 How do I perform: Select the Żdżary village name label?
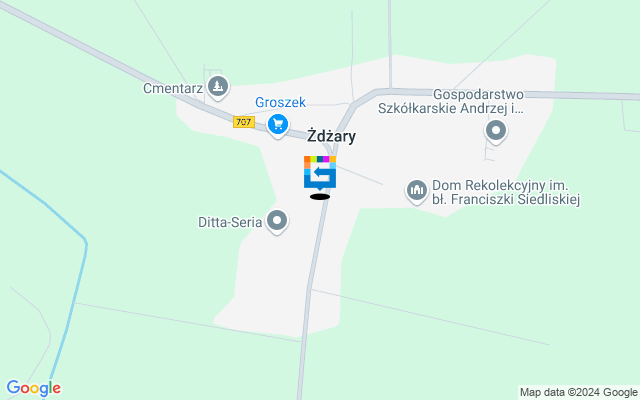331,136
